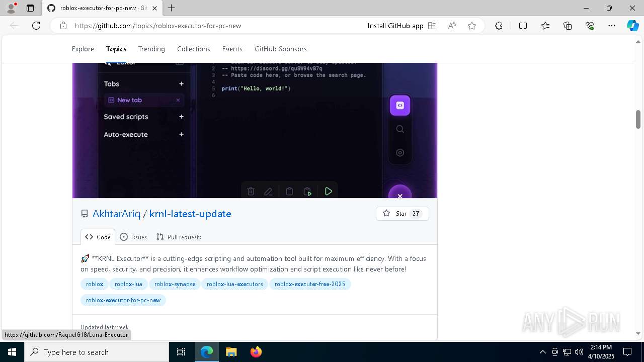Go to the Explore tab
The width and height of the screenshot is (644, 362).
[x=83, y=49]
